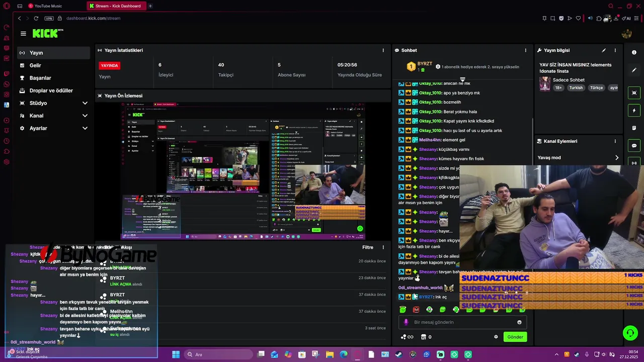Open Opera sidebar settings gear
This screenshot has width=644, height=362.
7,162
